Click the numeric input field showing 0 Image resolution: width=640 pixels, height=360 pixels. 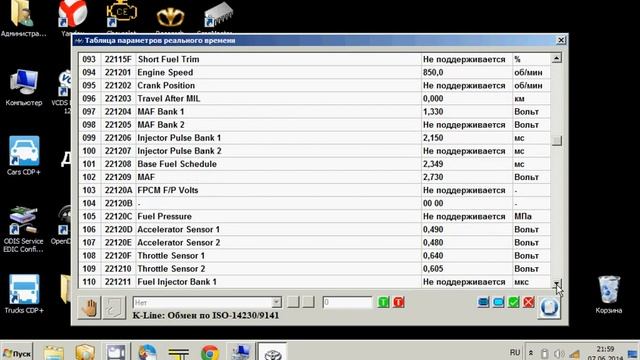point(347,302)
